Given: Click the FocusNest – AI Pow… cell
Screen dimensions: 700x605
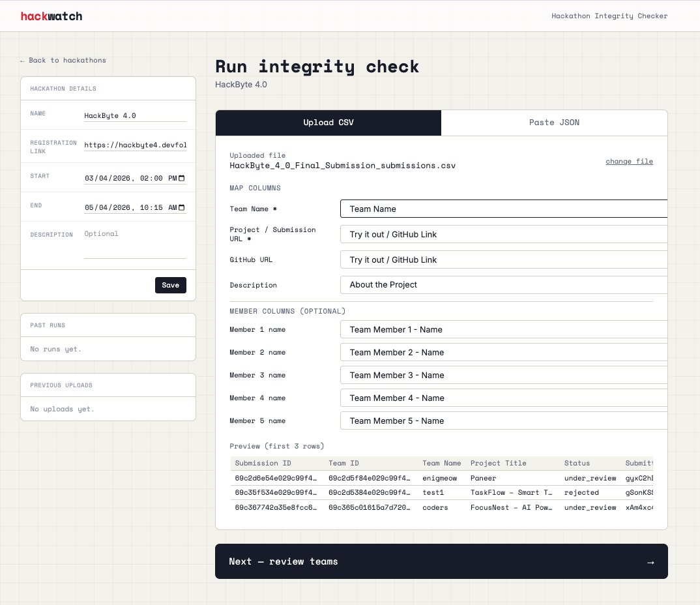Looking at the screenshot, I should [511, 508].
